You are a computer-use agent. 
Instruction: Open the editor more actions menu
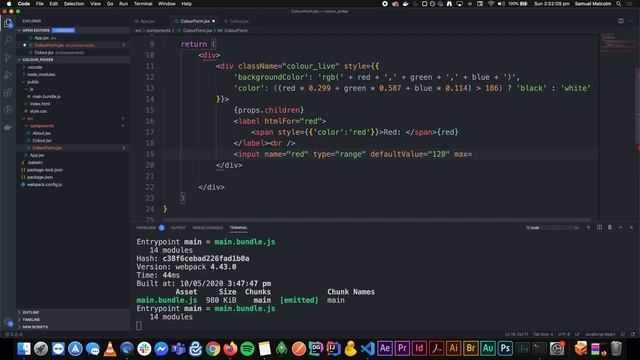click(x=631, y=21)
